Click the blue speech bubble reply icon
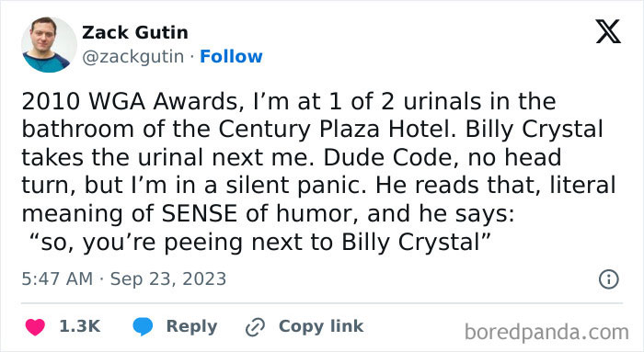This screenshot has width=644, height=352. (x=143, y=326)
